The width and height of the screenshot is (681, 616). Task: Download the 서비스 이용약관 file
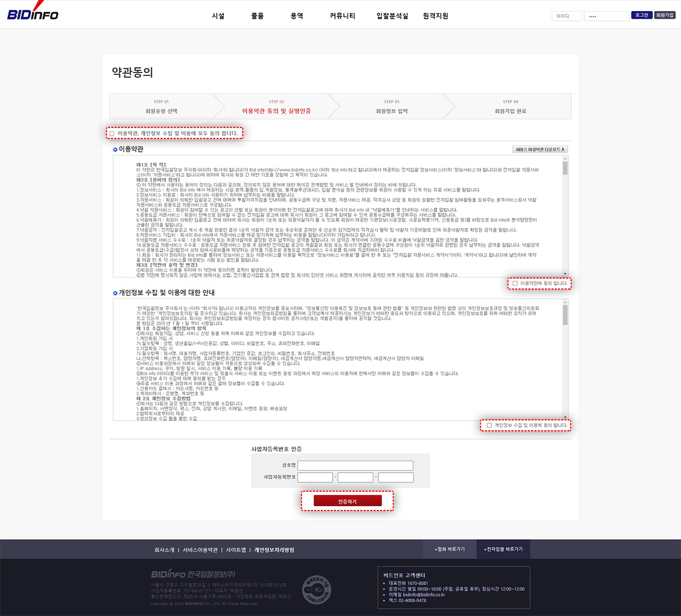pos(540,149)
